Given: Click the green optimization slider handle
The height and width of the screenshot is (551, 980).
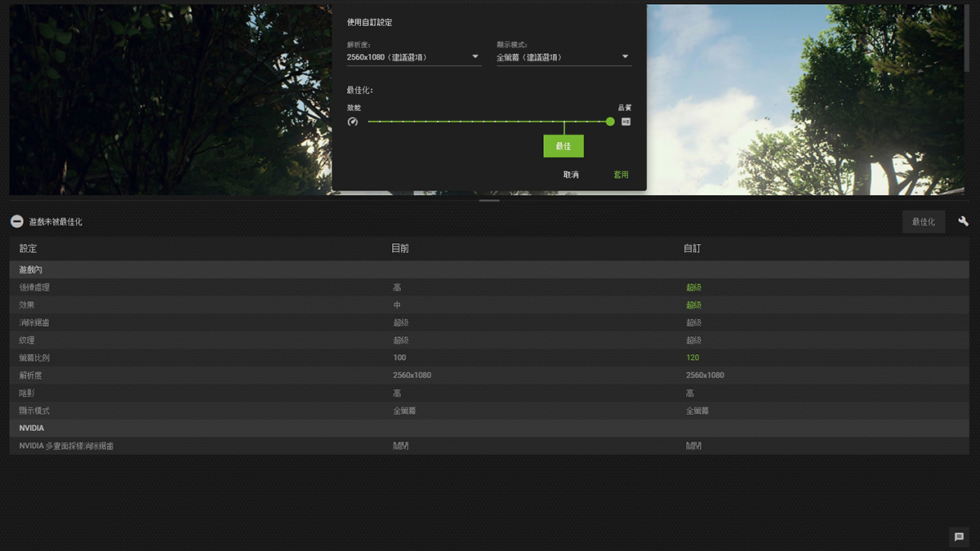Looking at the screenshot, I should point(610,122).
